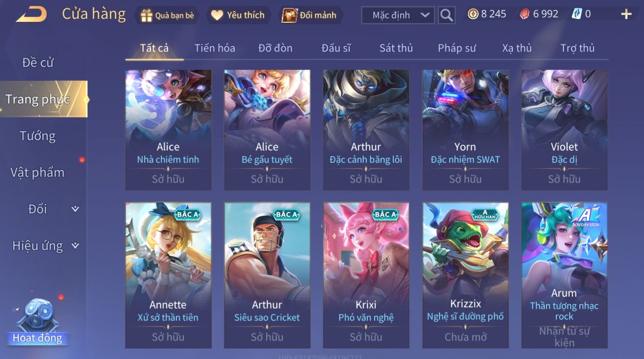Open Vật phẩm in the sidebar
Image resolution: width=644 pixels, height=359 pixels.
tap(38, 172)
